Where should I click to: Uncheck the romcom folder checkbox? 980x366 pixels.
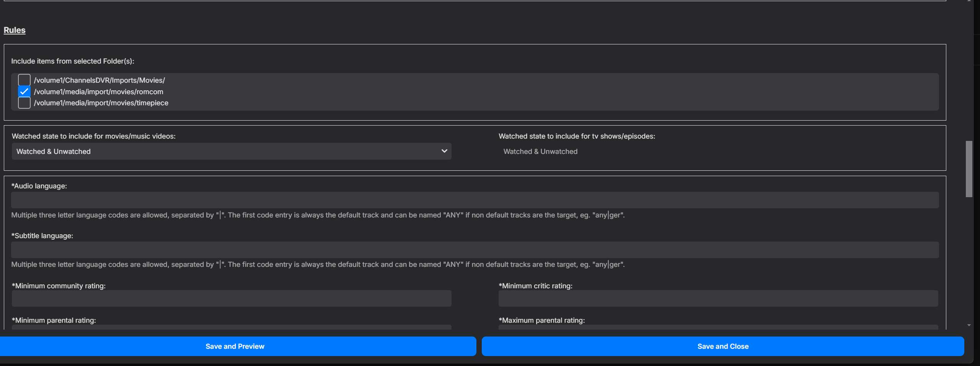click(24, 91)
